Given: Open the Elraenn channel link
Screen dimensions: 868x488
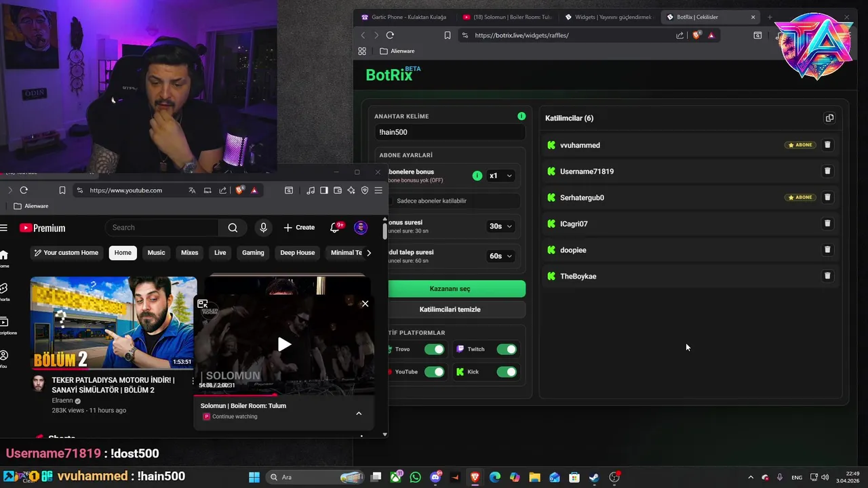Looking at the screenshot, I should [x=62, y=401].
